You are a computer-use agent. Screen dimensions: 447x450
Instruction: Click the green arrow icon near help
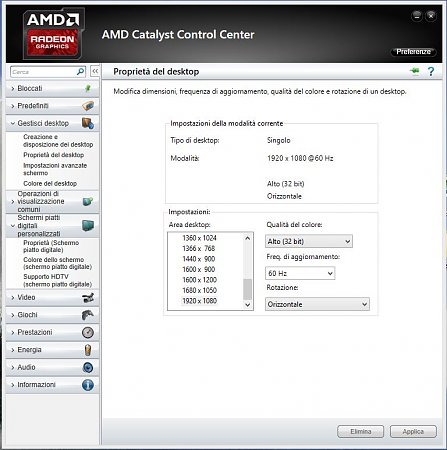click(415, 71)
